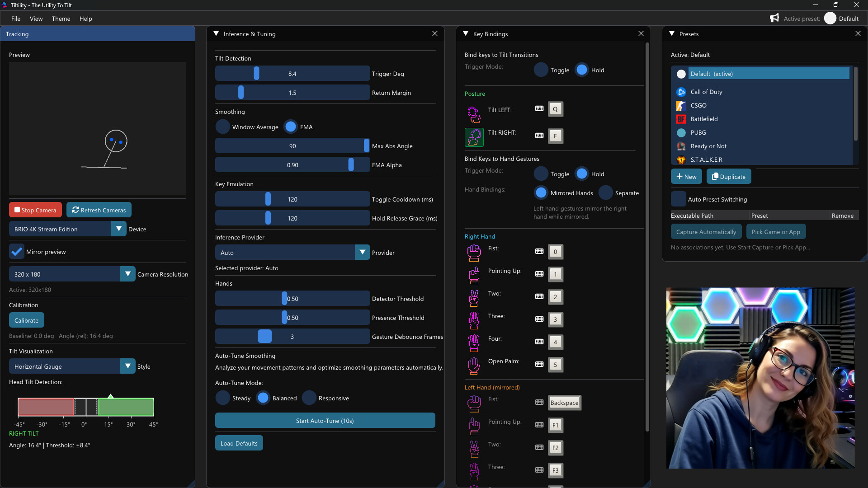Click Start Auto-Tune button
The width and height of the screenshot is (868, 488).
(x=325, y=420)
